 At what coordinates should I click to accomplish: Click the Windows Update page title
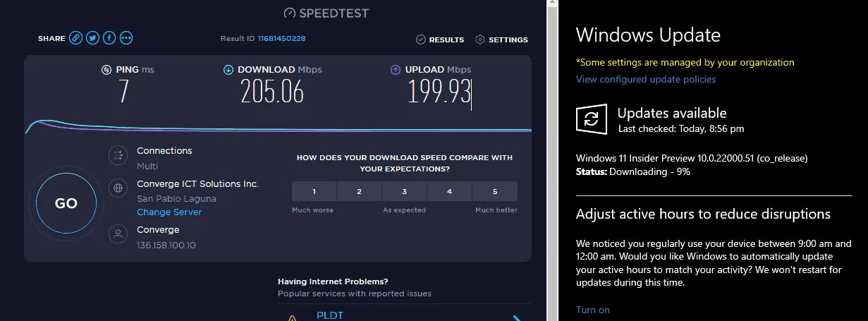[648, 35]
